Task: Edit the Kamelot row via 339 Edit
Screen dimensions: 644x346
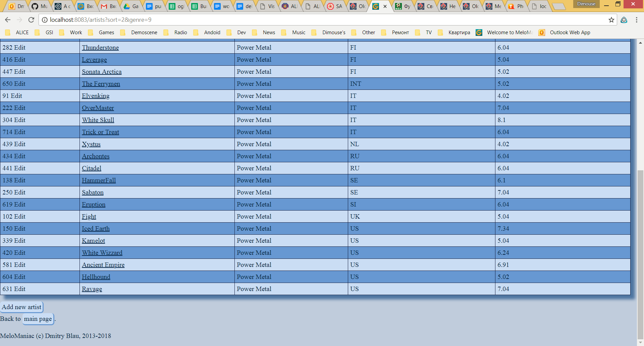Action: coord(14,241)
